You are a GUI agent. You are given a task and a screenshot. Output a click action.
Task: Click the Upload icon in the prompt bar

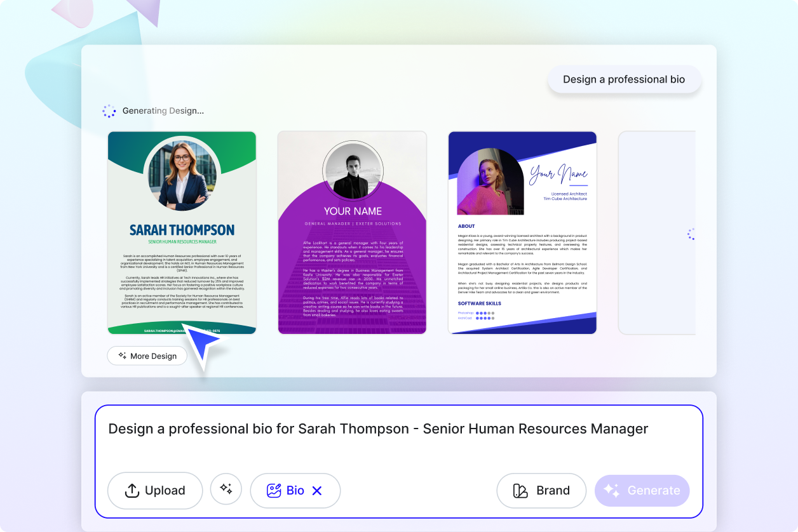(131, 490)
